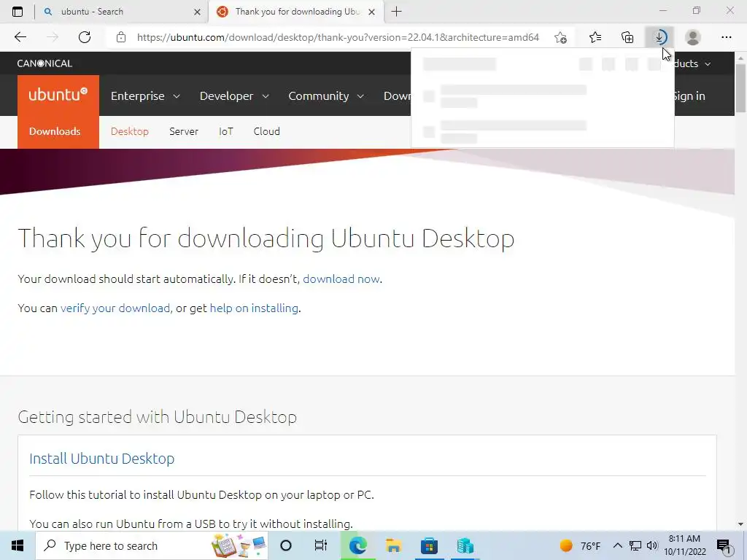Open the Canonical logo link
The image size is (747, 560).
(x=44, y=63)
